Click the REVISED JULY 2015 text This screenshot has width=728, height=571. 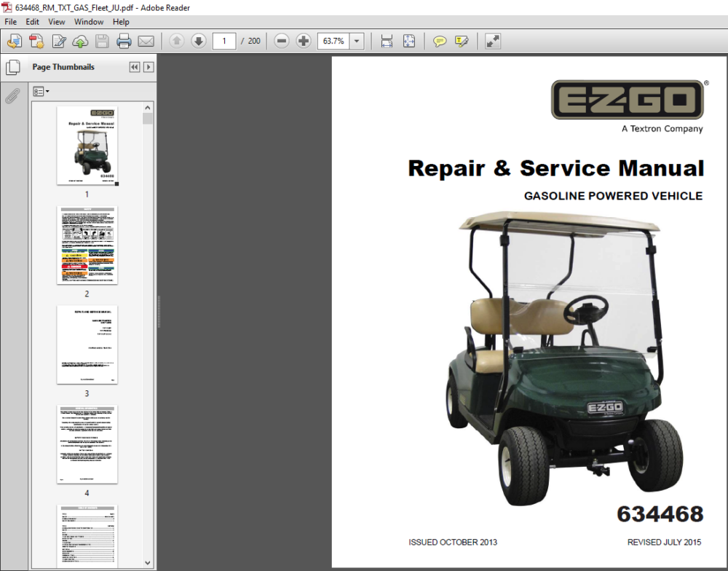click(665, 542)
